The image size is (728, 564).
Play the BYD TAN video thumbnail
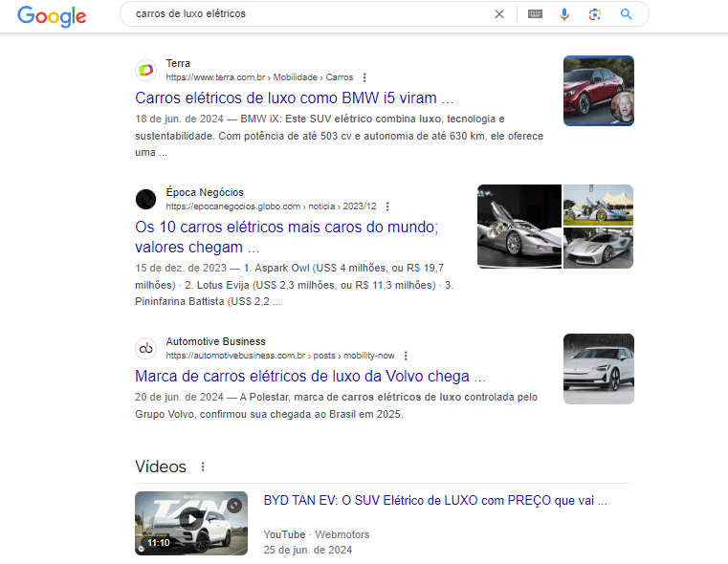pyautogui.click(x=190, y=523)
